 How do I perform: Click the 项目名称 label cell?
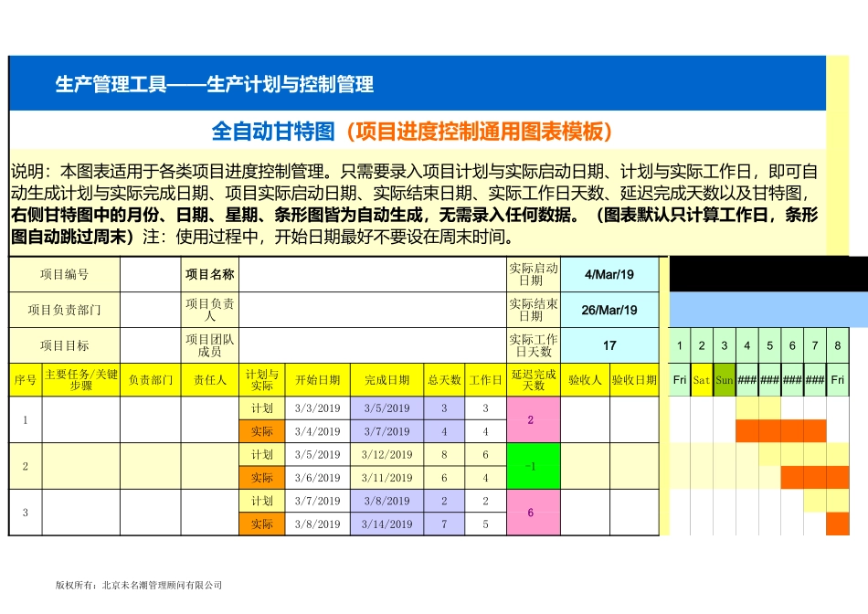(x=210, y=274)
